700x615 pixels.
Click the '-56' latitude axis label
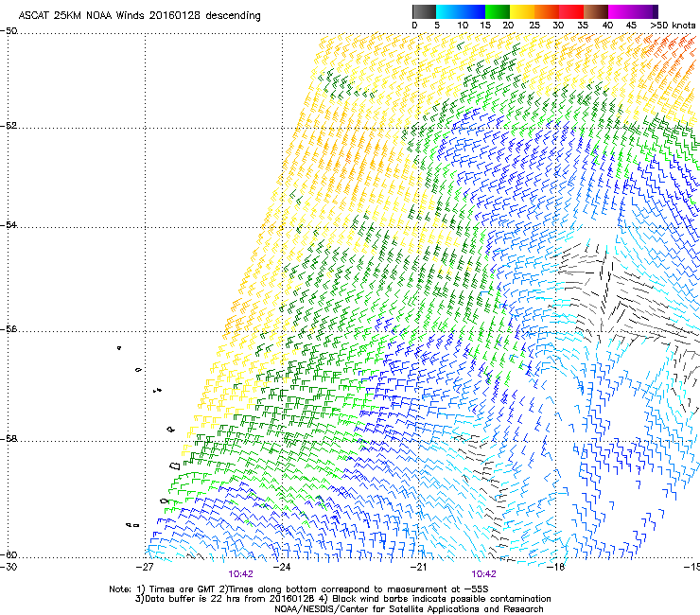(x=9, y=329)
